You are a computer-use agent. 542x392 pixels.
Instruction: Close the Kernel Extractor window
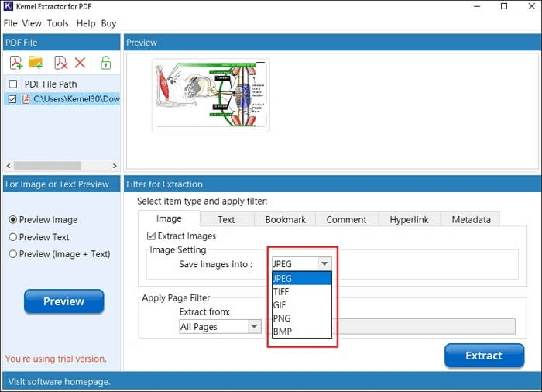532,6
